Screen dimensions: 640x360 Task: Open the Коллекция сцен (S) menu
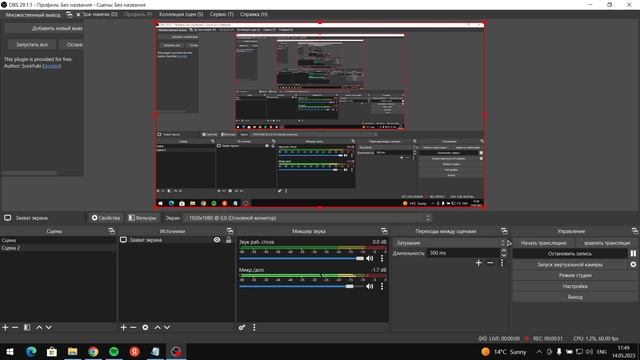181,14
